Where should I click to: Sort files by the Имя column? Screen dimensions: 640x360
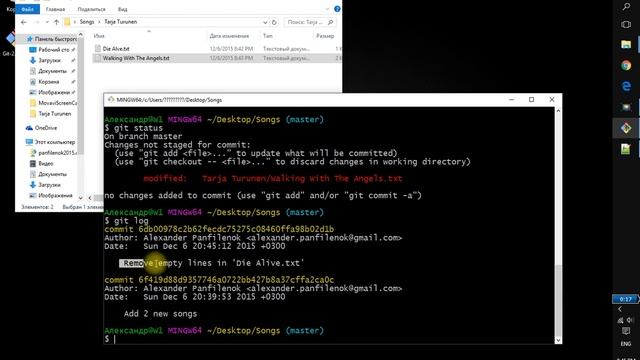[99, 36]
